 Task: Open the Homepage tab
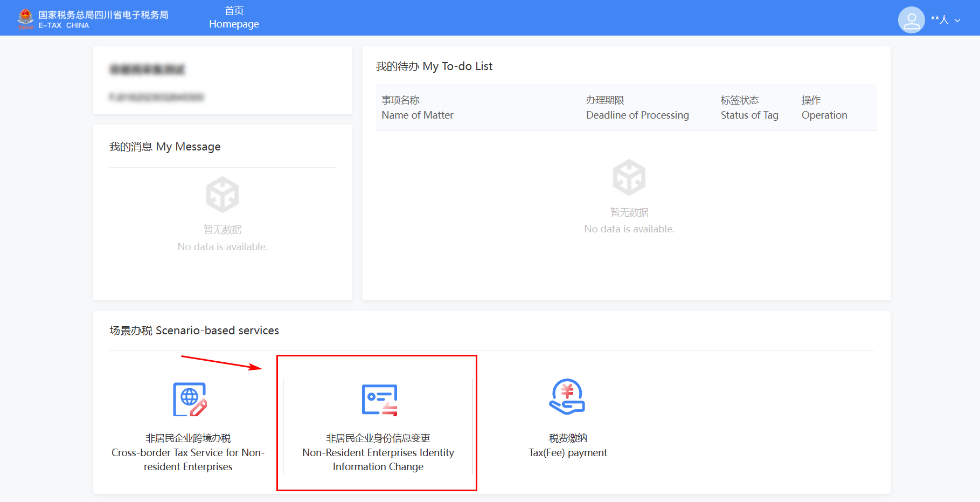click(234, 18)
